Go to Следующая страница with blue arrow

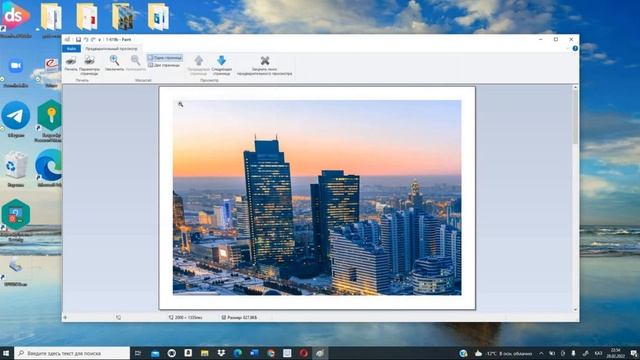(222, 65)
